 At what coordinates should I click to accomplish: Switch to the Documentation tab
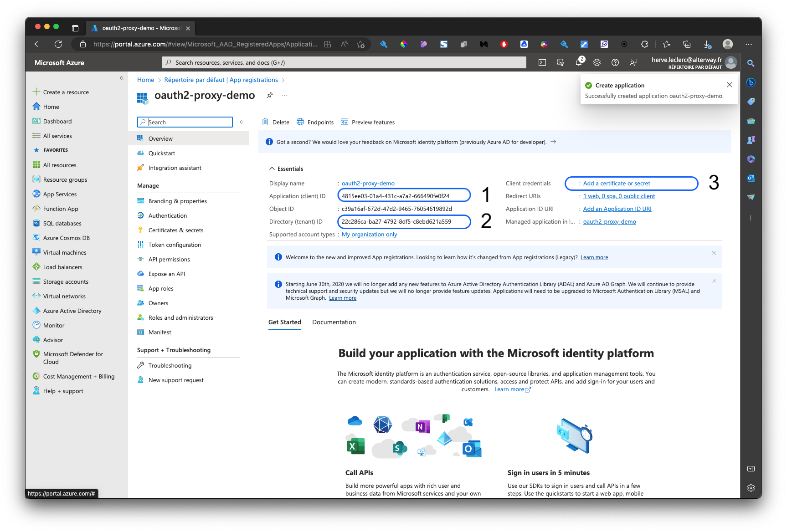pyautogui.click(x=334, y=322)
